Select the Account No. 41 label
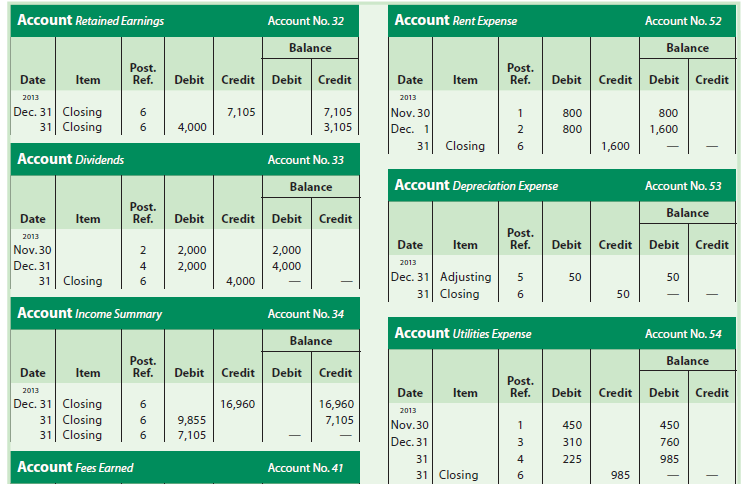This screenshot has height=484, width=742. [x=306, y=467]
